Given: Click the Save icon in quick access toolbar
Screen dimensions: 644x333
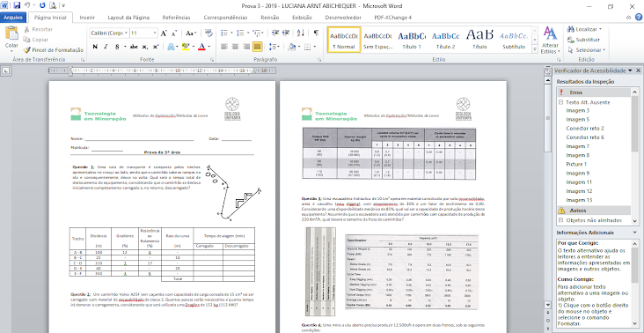Looking at the screenshot, I should pyautogui.click(x=17, y=6).
